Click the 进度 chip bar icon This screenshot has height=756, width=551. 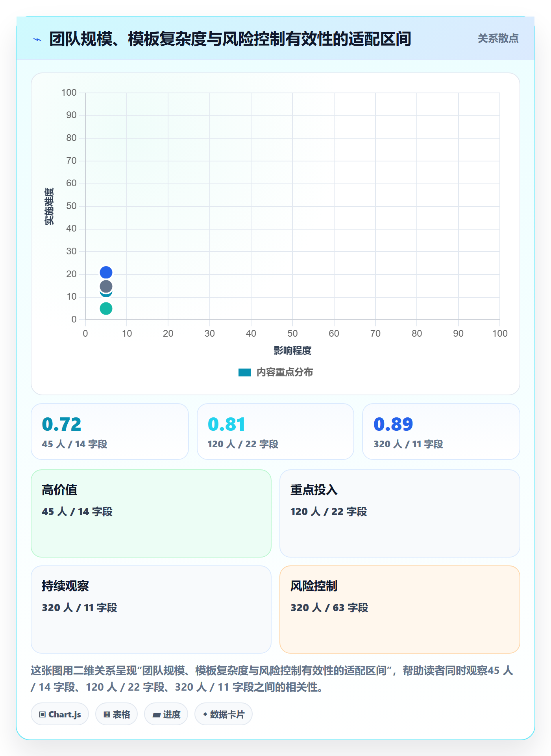tap(156, 715)
